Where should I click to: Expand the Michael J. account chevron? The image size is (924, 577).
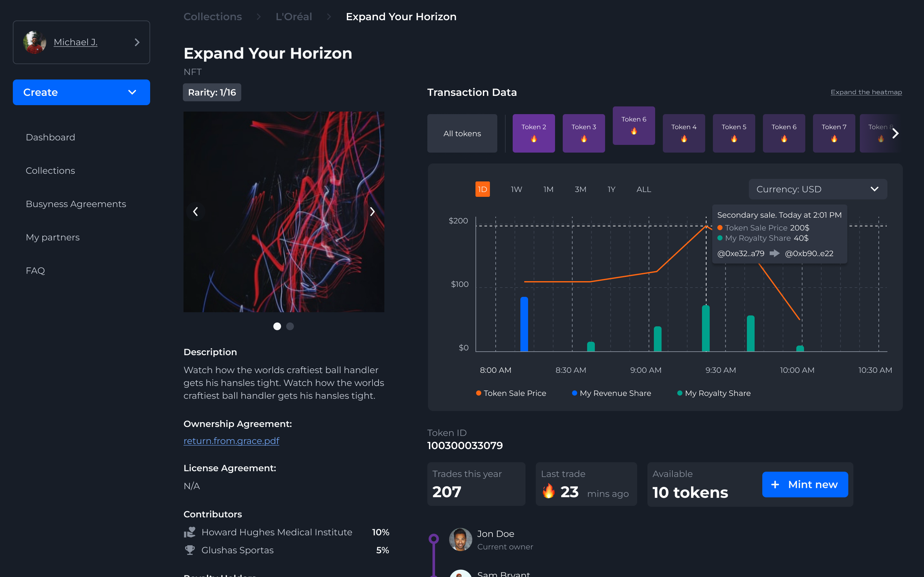137,42
